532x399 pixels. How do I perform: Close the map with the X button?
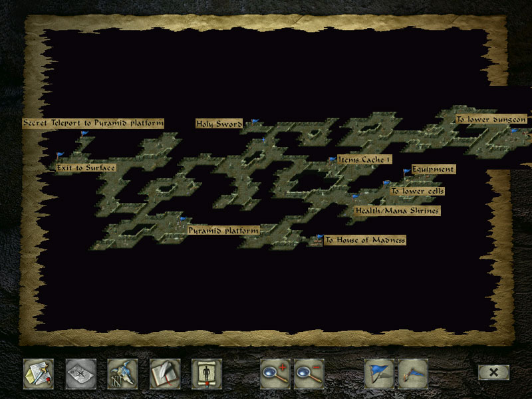493,372
